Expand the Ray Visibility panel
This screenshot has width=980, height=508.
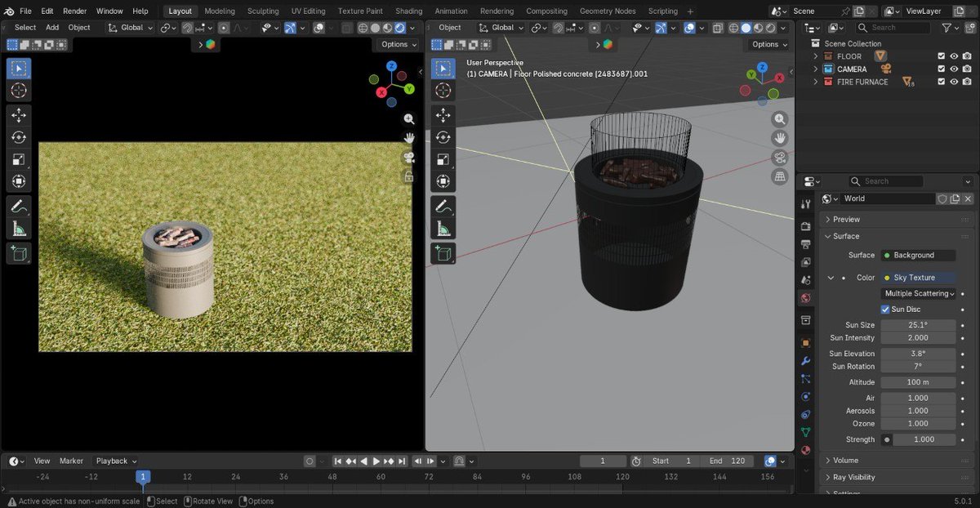coord(898,477)
